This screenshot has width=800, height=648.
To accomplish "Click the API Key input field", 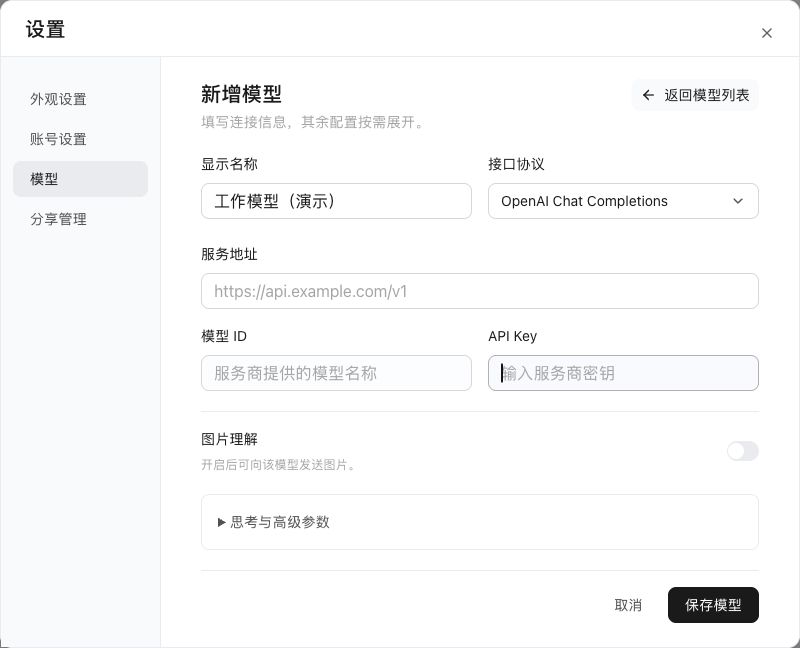I will 623,373.
